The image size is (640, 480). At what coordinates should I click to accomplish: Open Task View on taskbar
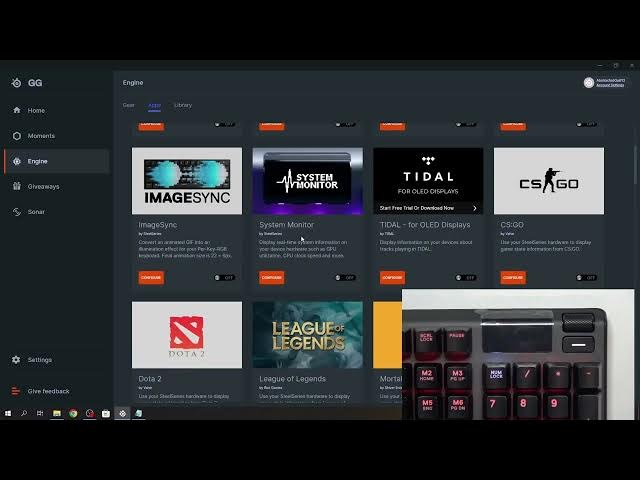tap(40, 413)
